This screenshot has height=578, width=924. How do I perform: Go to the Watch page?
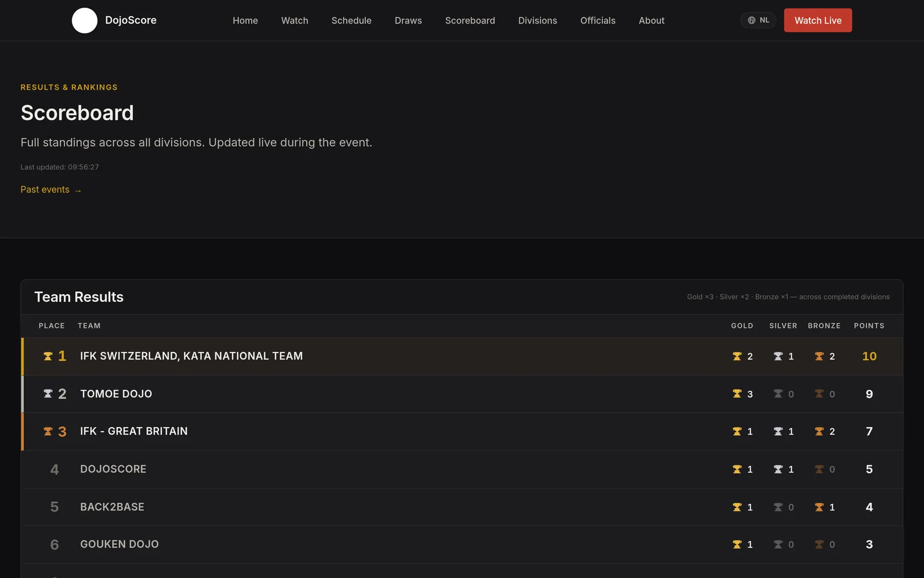(295, 20)
